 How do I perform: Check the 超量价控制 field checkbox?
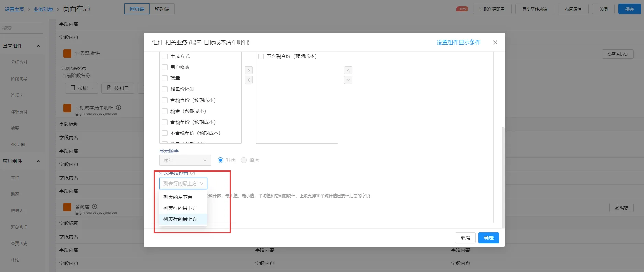165,89
